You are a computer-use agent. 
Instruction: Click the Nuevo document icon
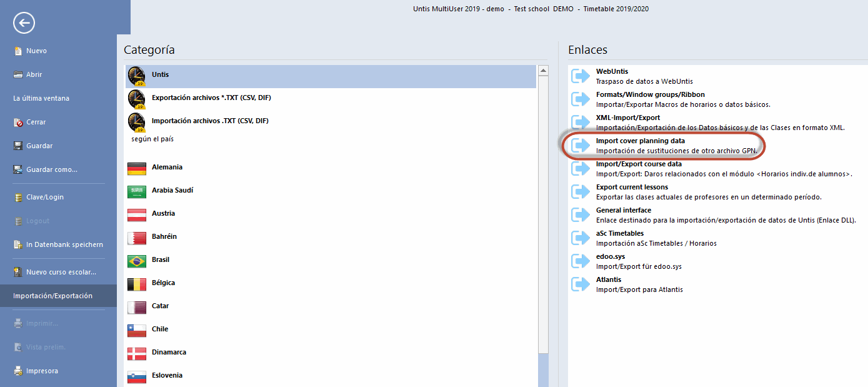[x=19, y=51]
